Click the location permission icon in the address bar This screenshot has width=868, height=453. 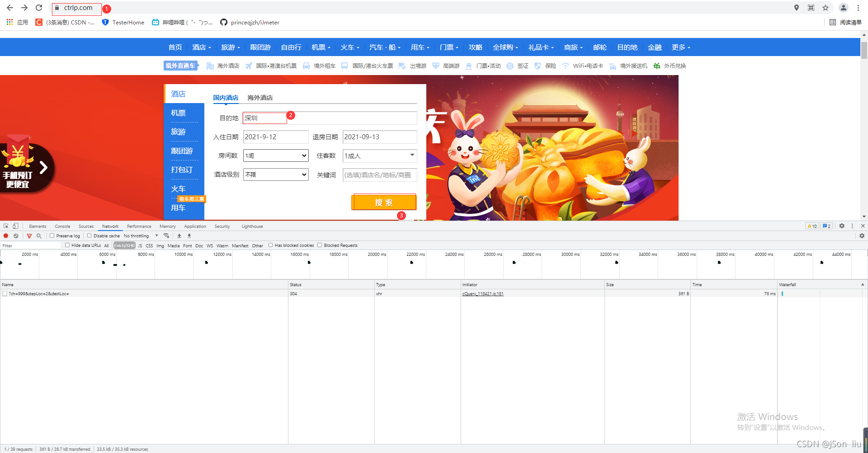coord(797,8)
